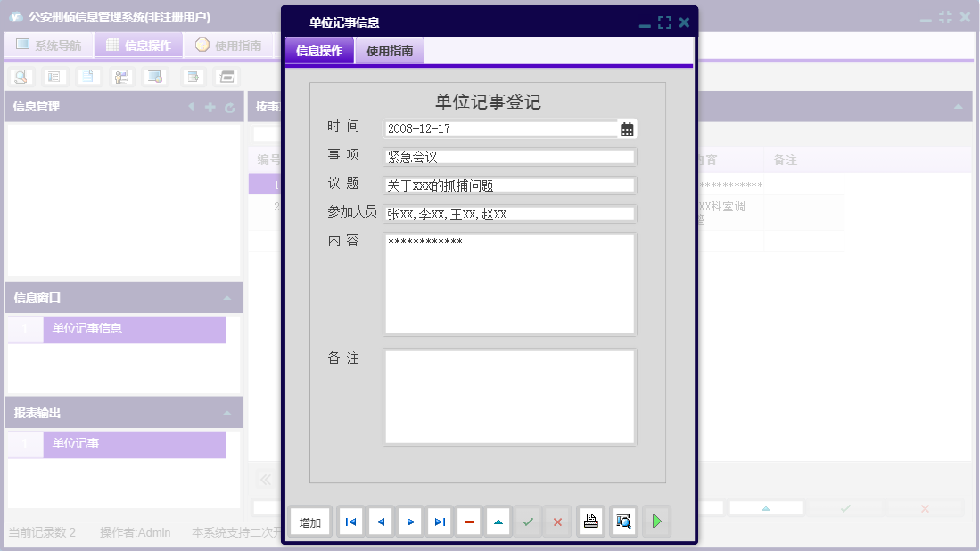
Task: Open the calendar picker beside the 时间 date field
Action: coord(625,129)
